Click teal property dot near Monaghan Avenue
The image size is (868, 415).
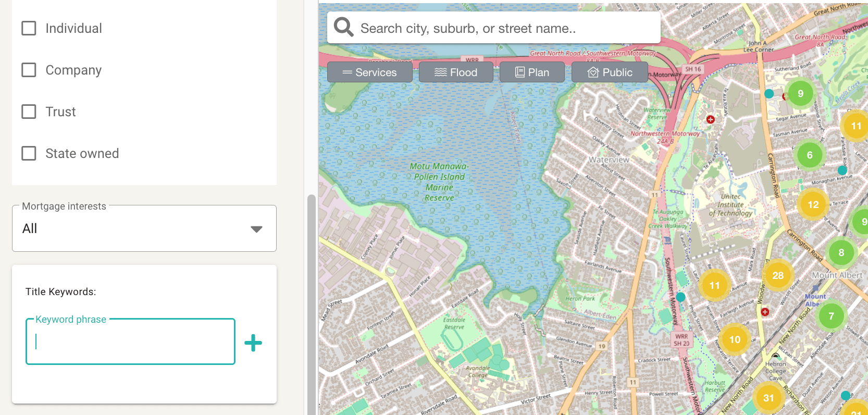842,170
